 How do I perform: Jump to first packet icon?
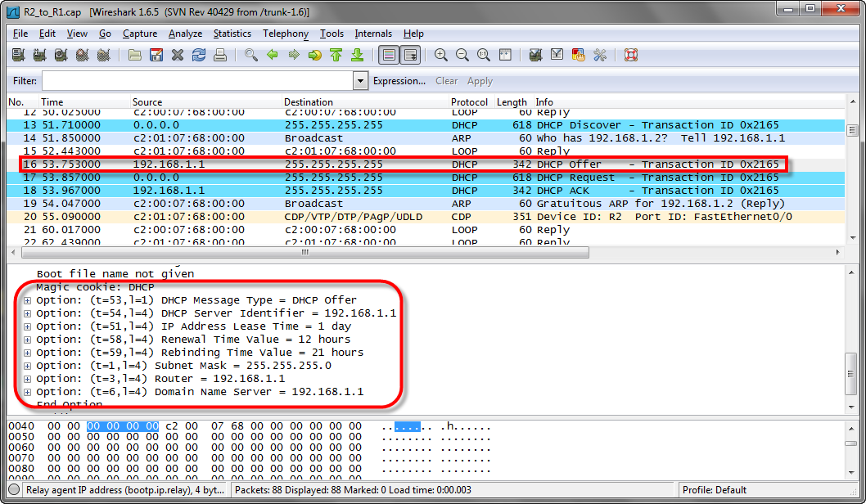tap(336, 55)
